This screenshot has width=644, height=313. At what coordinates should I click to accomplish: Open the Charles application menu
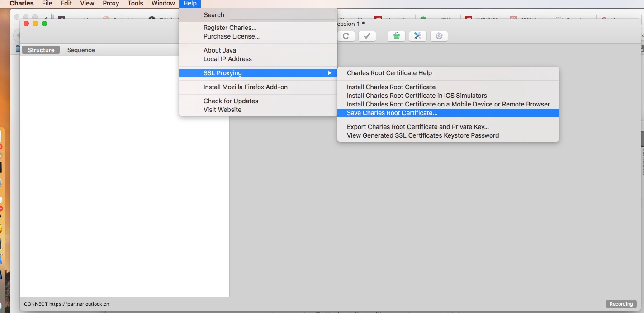click(22, 4)
